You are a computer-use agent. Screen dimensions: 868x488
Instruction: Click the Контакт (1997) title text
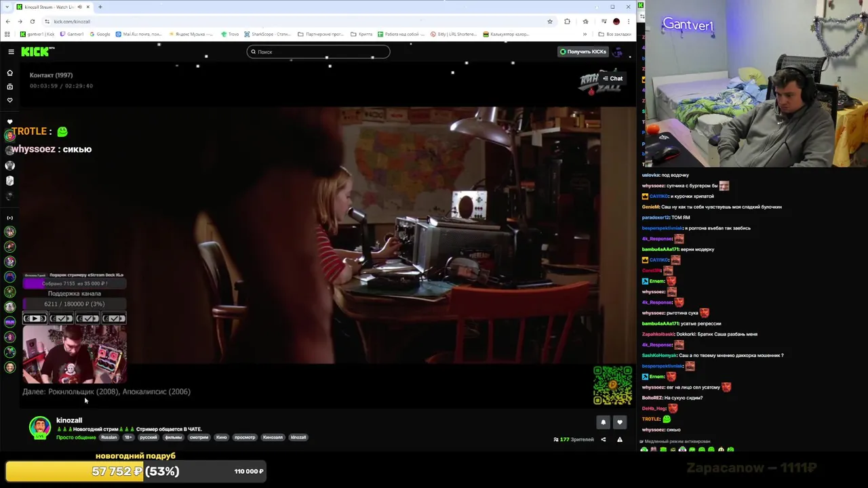pos(51,75)
